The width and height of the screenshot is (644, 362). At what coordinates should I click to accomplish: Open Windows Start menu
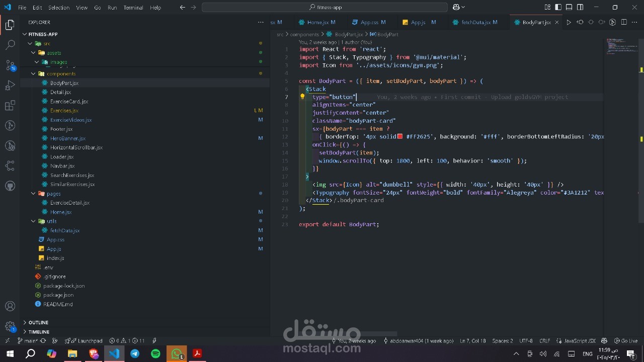coord(10,353)
